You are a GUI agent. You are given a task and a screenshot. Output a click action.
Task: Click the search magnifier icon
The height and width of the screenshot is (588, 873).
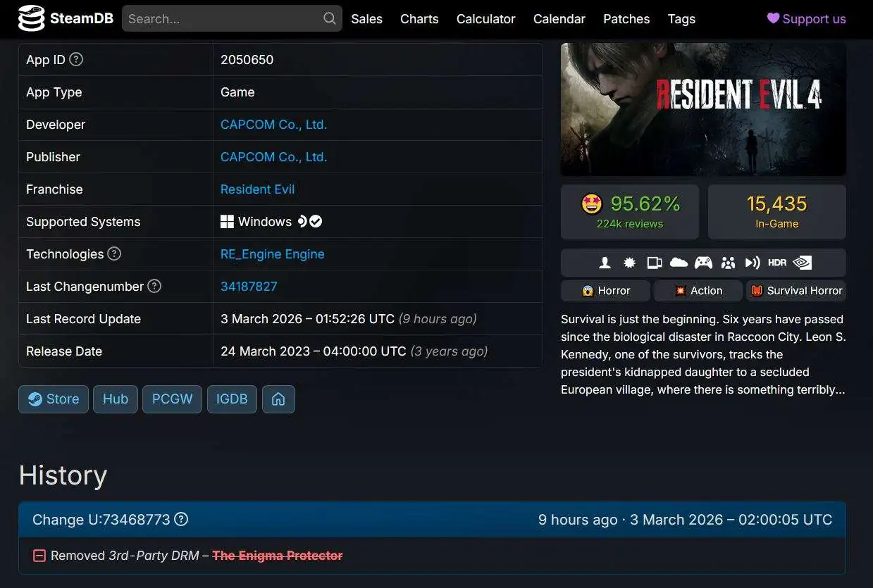[x=329, y=19]
